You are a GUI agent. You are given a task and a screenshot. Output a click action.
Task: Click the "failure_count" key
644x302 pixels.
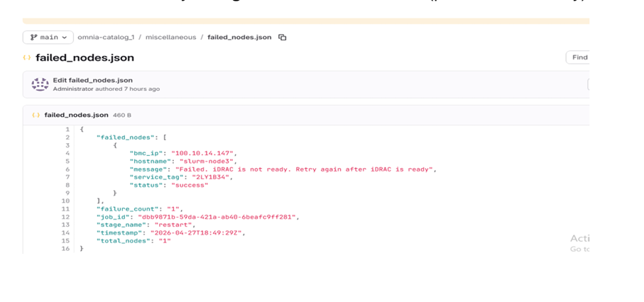(128, 209)
